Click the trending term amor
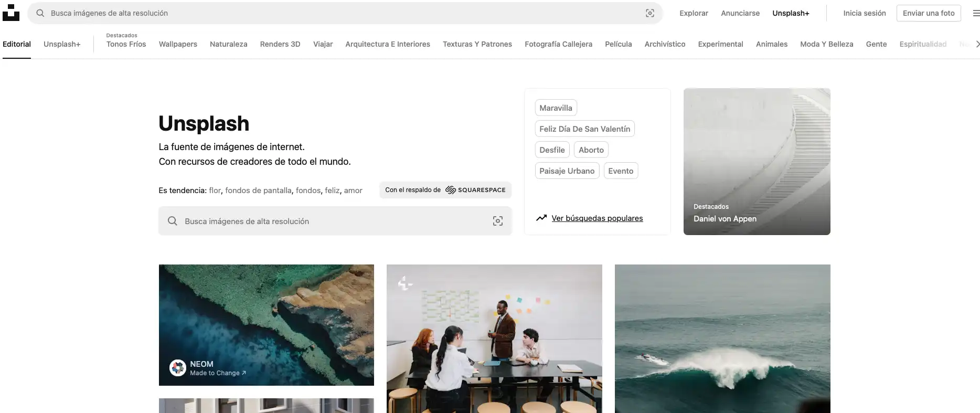Viewport: 980px width, 413px height. tap(353, 190)
